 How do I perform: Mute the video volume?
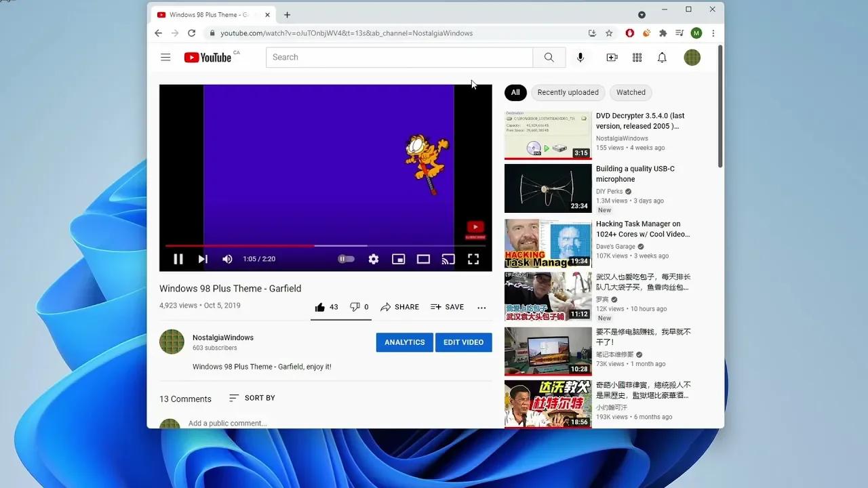pos(227,259)
